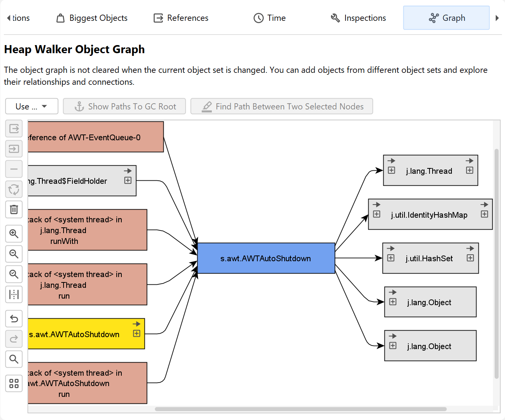This screenshot has height=420, width=505.
Task: Zoom in on the object graph
Action: point(14,234)
